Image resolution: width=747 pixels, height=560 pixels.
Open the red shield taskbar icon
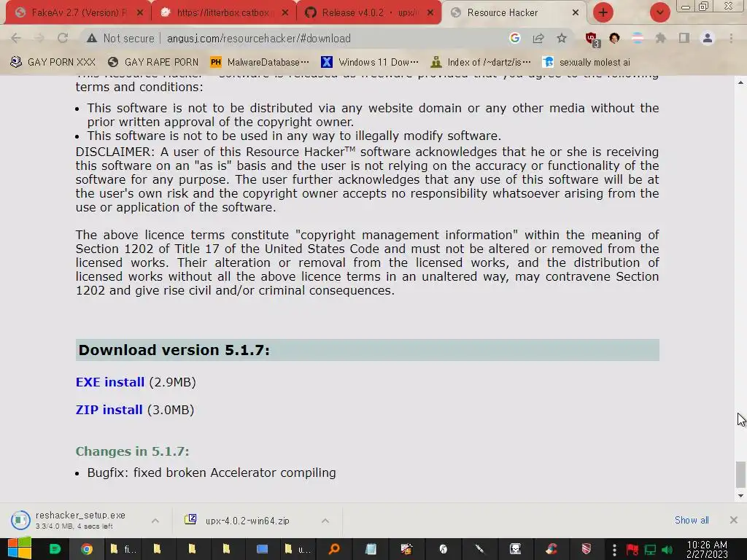tap(587, 549)
